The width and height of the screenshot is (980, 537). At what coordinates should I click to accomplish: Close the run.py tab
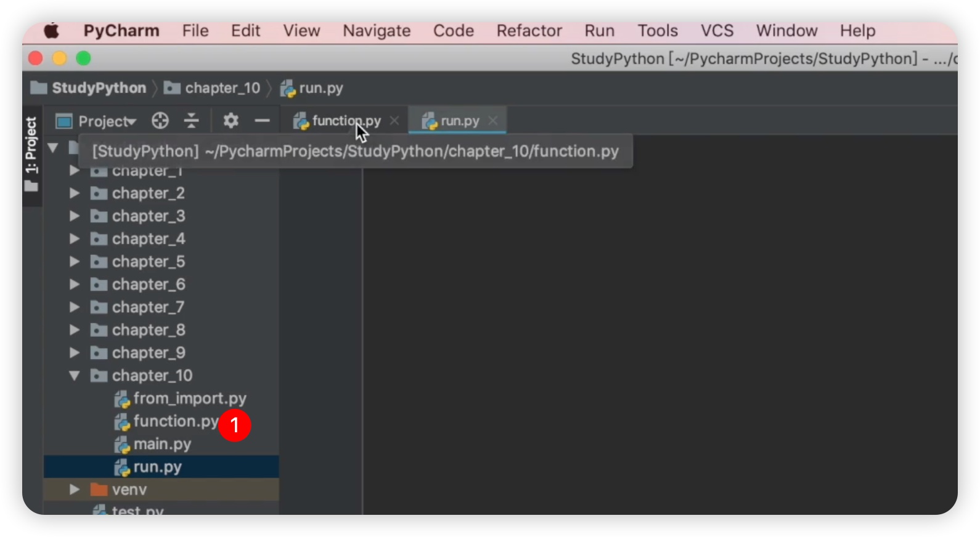click(493, 121)
